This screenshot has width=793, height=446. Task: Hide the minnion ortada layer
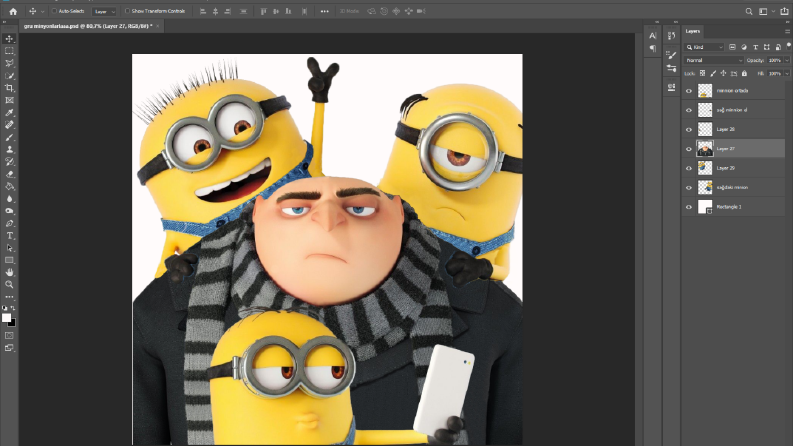coord(688,91)
